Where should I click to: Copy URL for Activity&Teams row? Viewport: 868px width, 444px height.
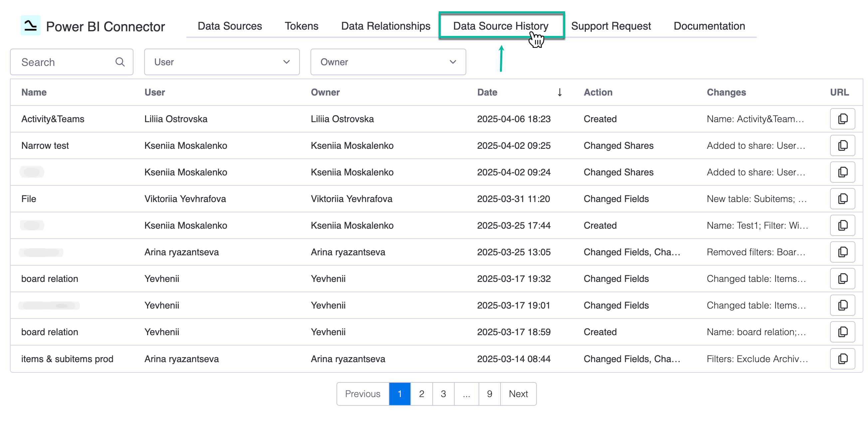(842, 119)
